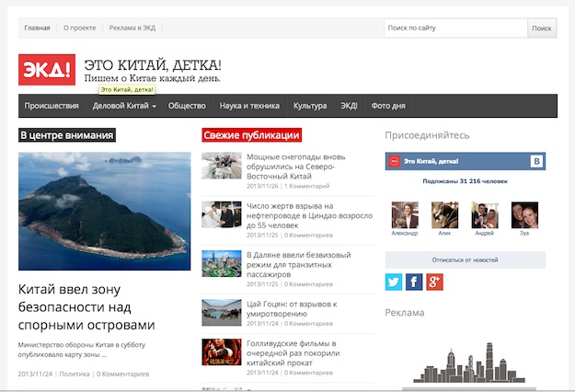Open Qingdao explosion article thumbnail

222,215
